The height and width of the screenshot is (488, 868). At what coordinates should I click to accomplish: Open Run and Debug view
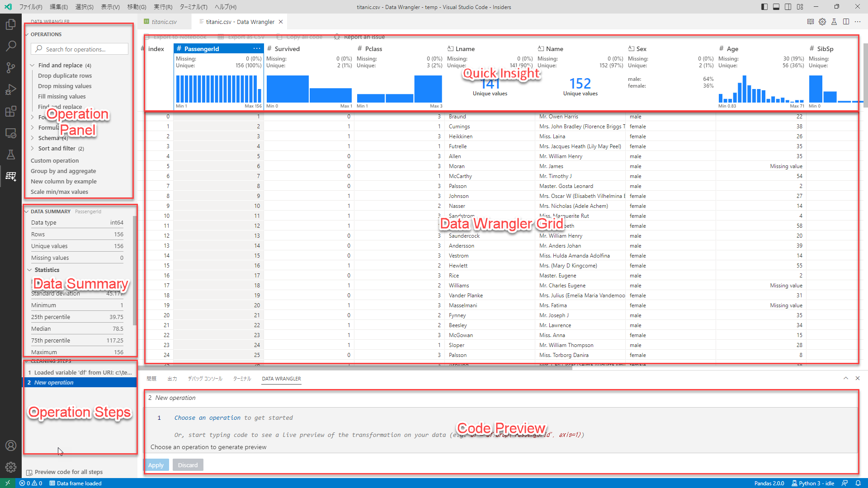(x=11, y=89)
